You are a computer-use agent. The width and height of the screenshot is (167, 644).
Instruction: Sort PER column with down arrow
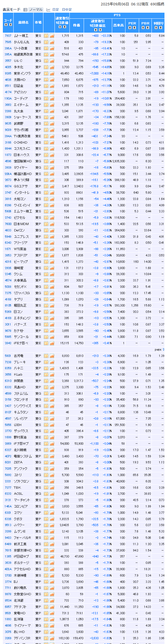134,28
